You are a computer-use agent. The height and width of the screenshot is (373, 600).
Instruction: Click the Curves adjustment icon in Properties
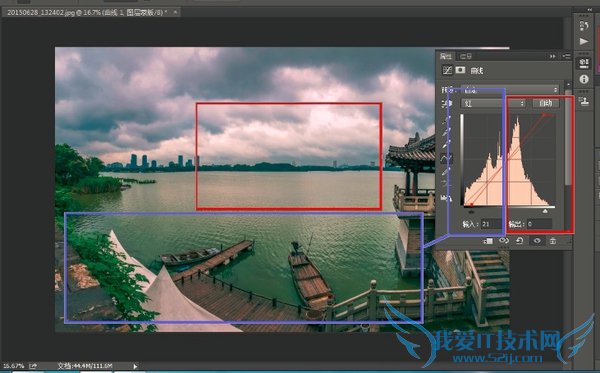click(447, 70)
